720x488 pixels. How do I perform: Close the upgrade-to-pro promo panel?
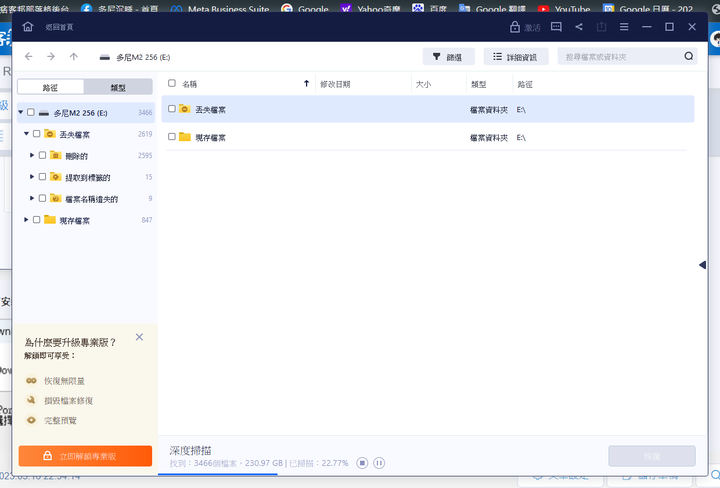point(140,337)
